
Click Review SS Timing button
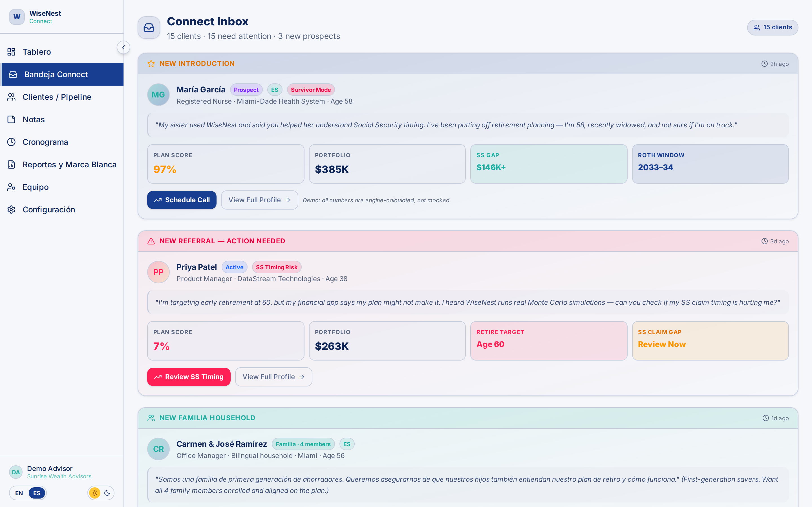point(189,377)
